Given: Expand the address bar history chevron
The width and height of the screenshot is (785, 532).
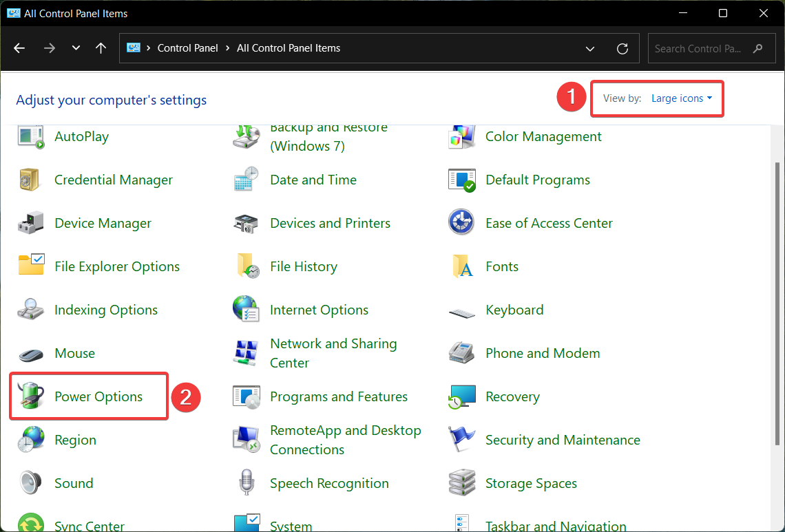Looking at the screenshot, I should pos(590,49).
